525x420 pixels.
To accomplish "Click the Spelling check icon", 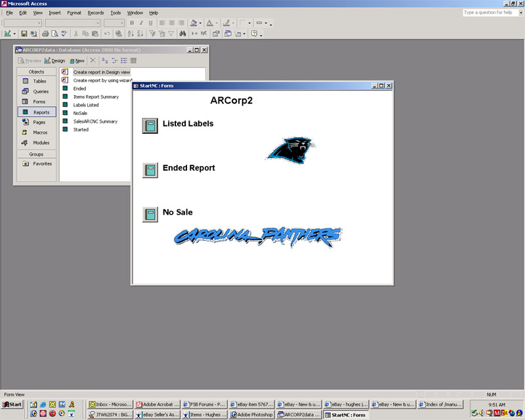I will pyautogui.click(x=64, y=33).
